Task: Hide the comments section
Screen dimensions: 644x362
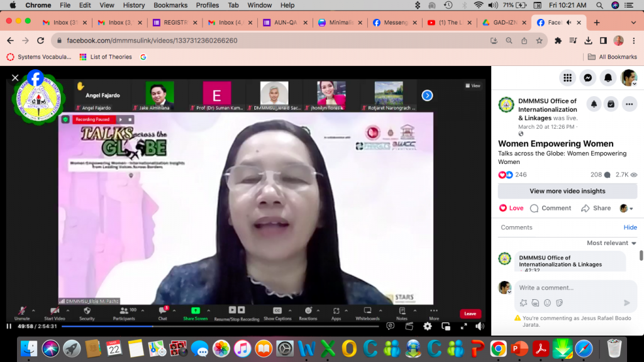Action: 630,228
